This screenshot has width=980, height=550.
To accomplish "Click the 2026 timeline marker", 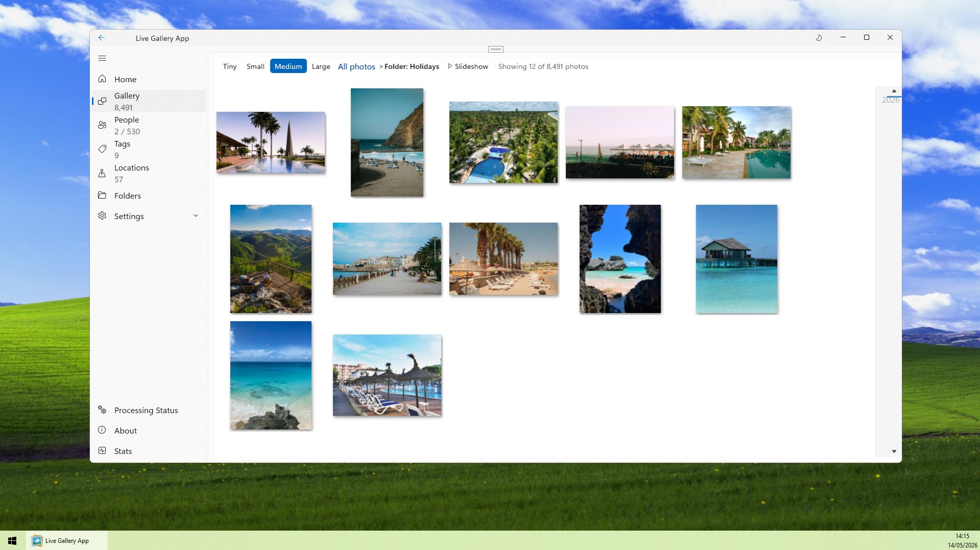I will tap(891, 100).
